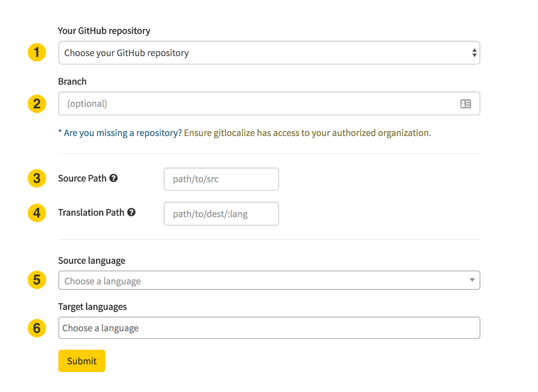Click the Target languages field
The height and width of the screenshot is (392, 538).
(x=269, y=328)
